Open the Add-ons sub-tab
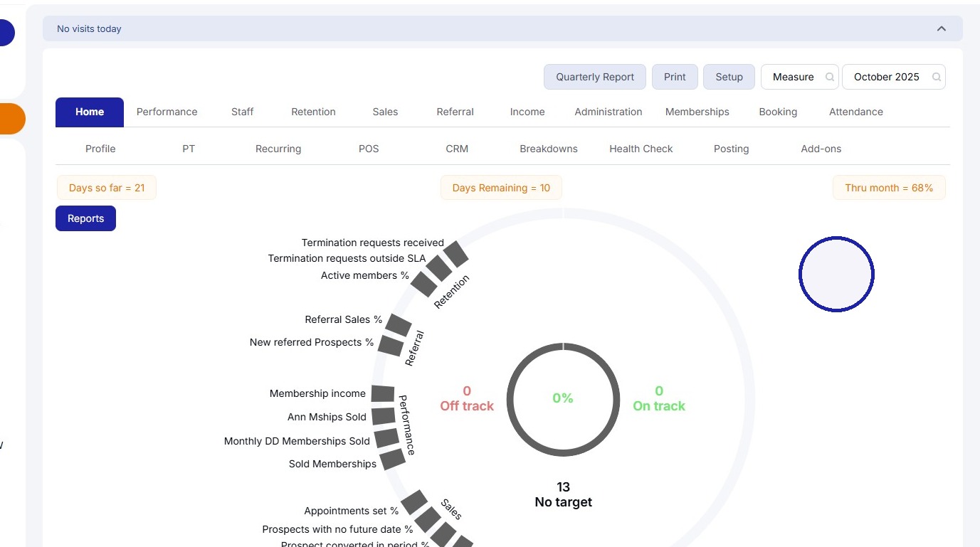Viewport: 980px width, 547px height. [x=821, y=149]
